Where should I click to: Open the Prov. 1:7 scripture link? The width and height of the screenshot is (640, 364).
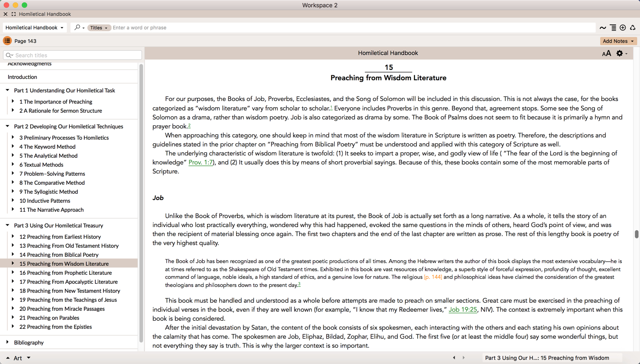(x=200, y=162)
